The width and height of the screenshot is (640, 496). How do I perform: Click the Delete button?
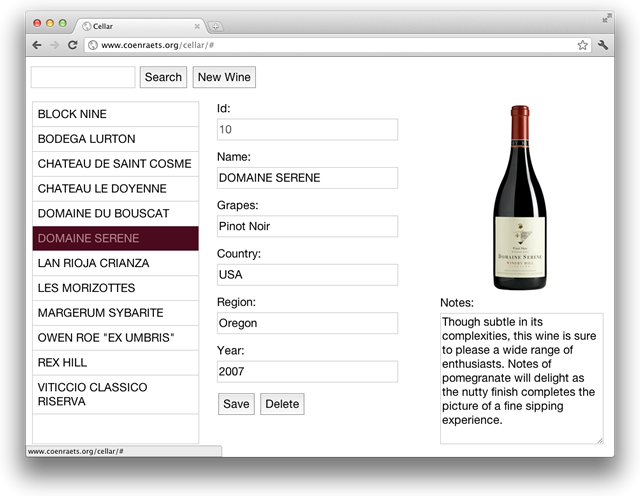(282, 404)
